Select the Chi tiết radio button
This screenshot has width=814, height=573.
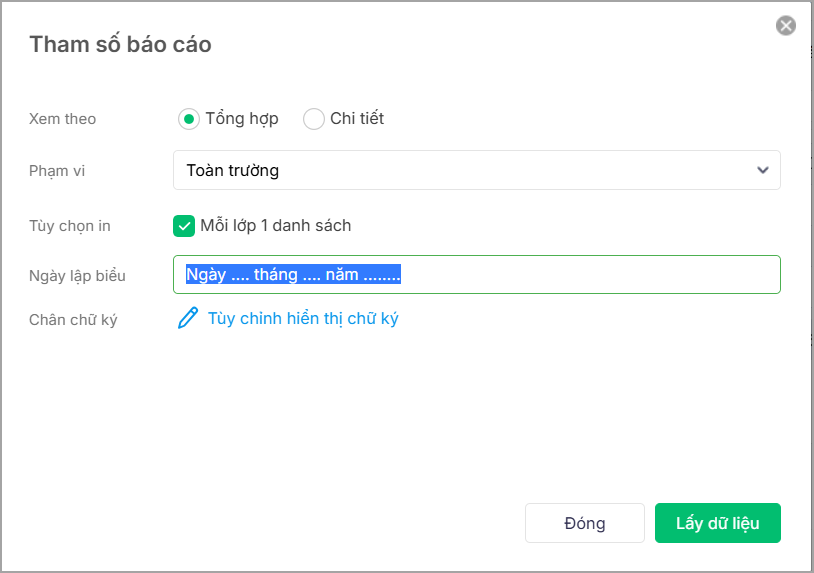click(314, 119)
